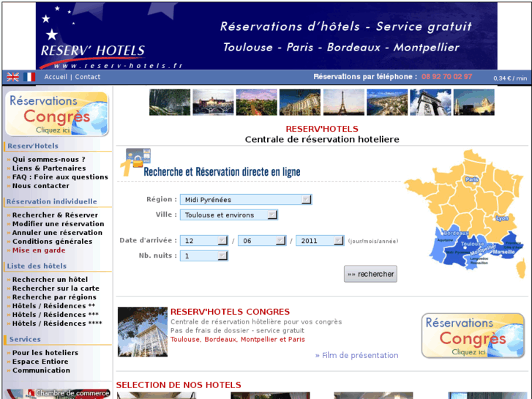Open the Arc de Triomphe photo thumbnail
The image size is (532, 399).
pos(430,102)
